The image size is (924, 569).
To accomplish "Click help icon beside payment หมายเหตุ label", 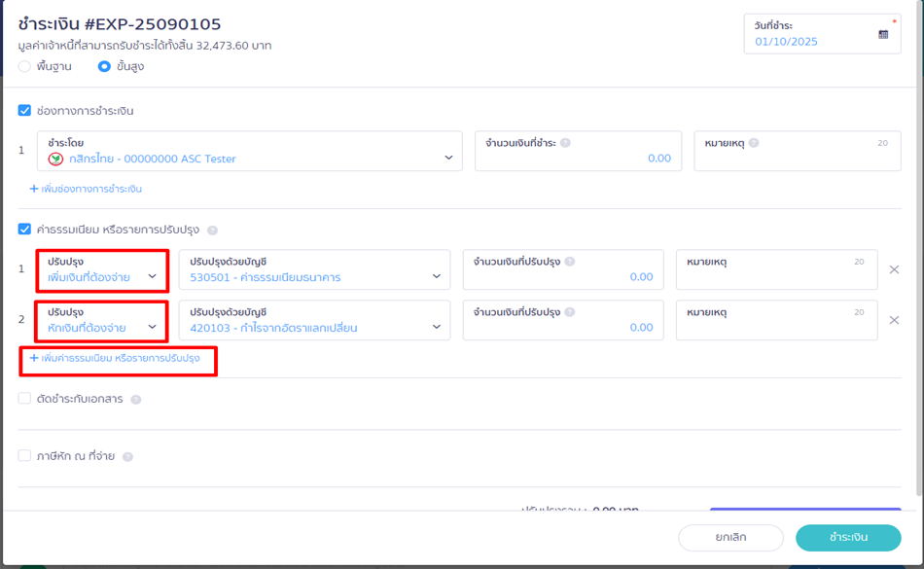I will pyautogui.click(x=754, y=143).
